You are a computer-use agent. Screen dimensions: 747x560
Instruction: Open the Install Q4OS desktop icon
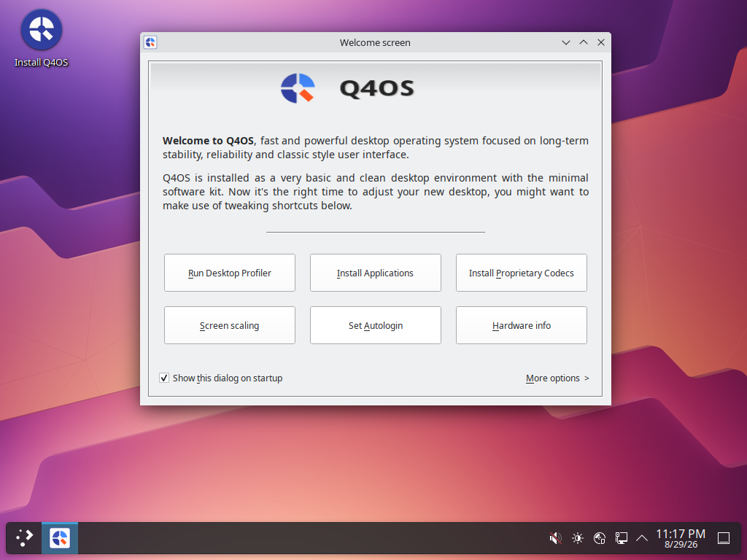[42, 39]
